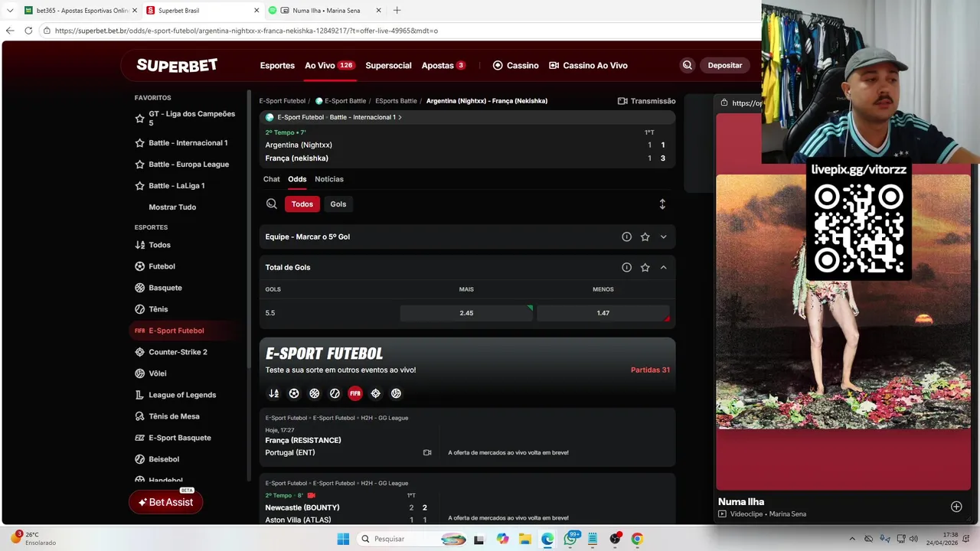Toggle expand-all markets arrows icon

[662, 204]
